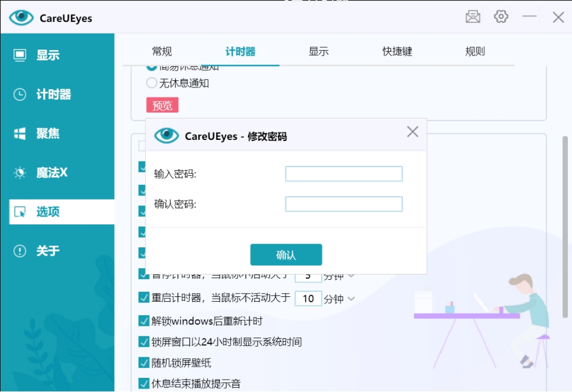Click the Timer clock icon in sidebar
572x392 pixels.
pyautogui.click(x=20, y=94)
